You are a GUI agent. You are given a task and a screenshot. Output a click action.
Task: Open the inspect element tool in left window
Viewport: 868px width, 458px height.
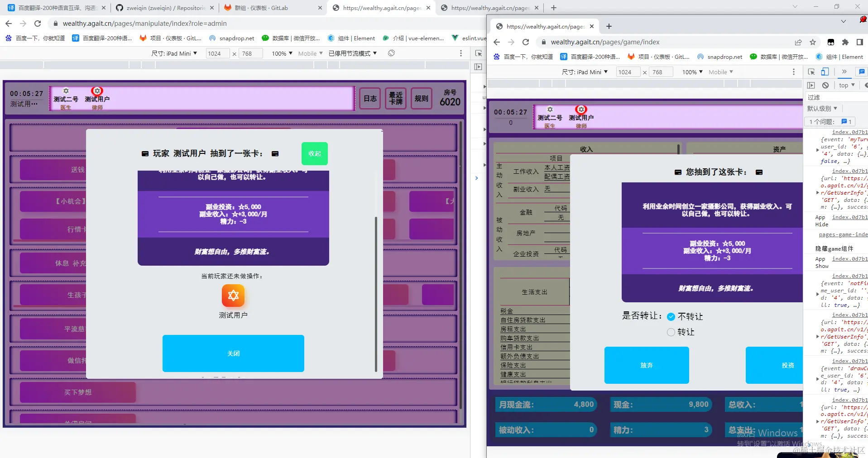pyautogui.click(x=479, y=53)
